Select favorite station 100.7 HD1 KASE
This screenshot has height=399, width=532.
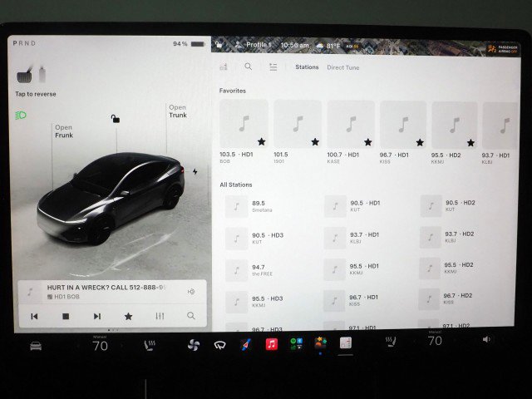pyautogui.click(x=351, y=132)
